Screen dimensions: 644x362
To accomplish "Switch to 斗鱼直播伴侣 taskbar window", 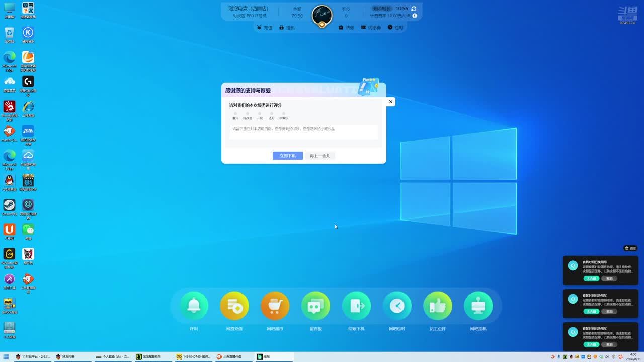I will 234,356.
